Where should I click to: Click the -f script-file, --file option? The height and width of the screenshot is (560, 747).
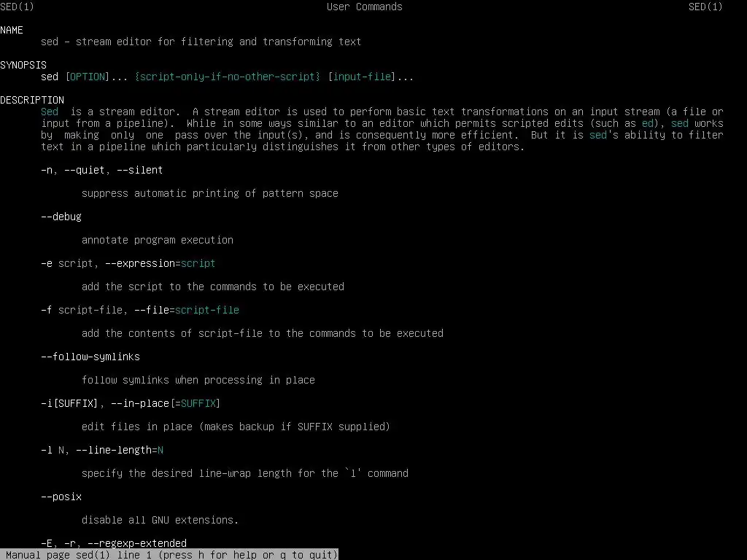(x=140, y=310)
